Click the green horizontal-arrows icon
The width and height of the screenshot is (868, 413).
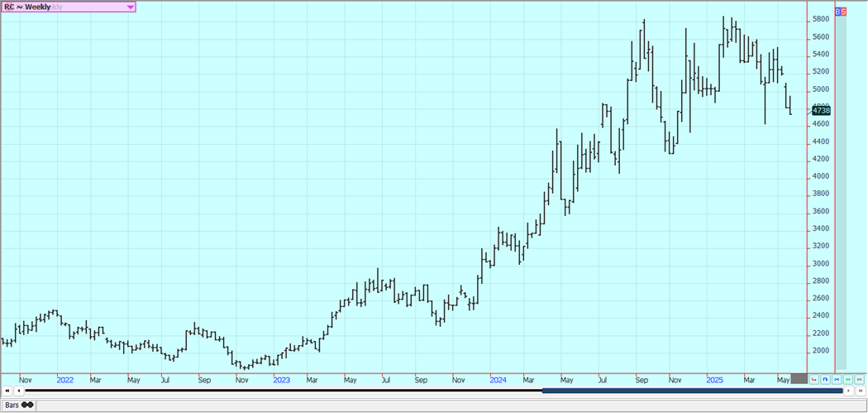click(x=848, y=379)
